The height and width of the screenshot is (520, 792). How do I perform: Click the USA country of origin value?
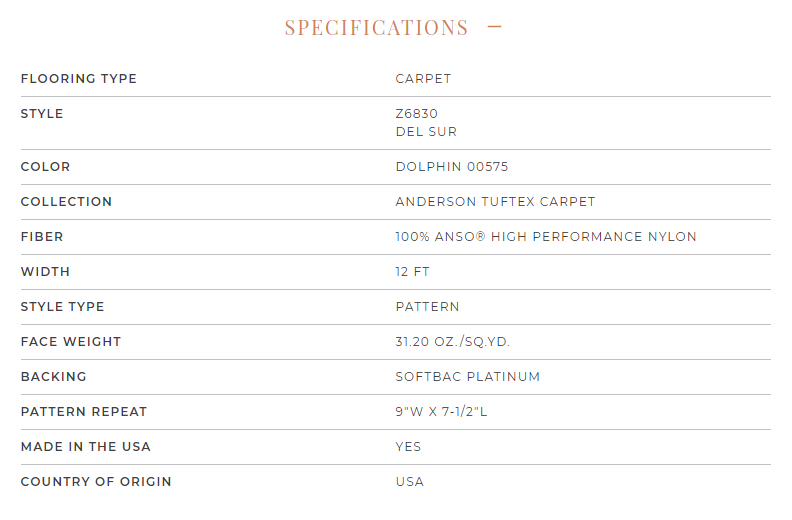pyautogui.click(x=410, y=482)
